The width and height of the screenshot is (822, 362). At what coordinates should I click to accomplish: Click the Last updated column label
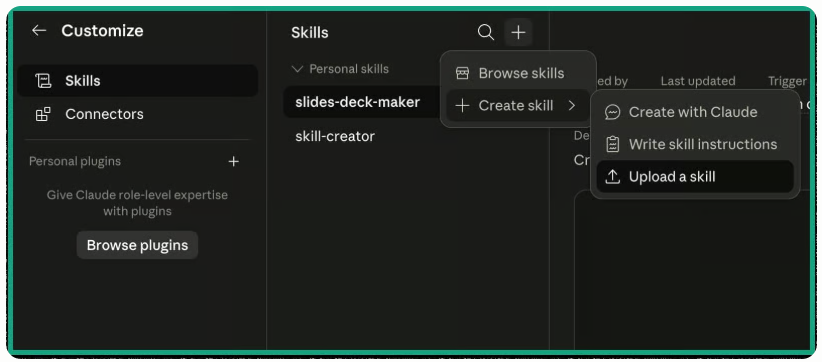[x=698, y=81]
